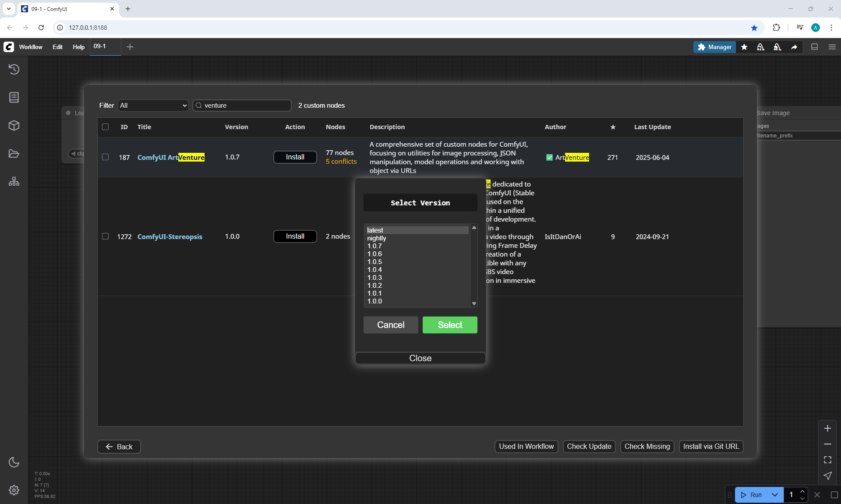Check the ComfyUI ArtVenture row checkbox
Viewport: 841px width, 504px height.
[105, 157]
